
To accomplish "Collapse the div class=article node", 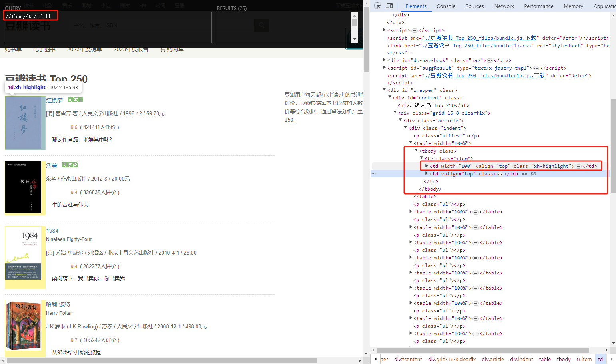I will pyautogui.click(x=400, y=120).
